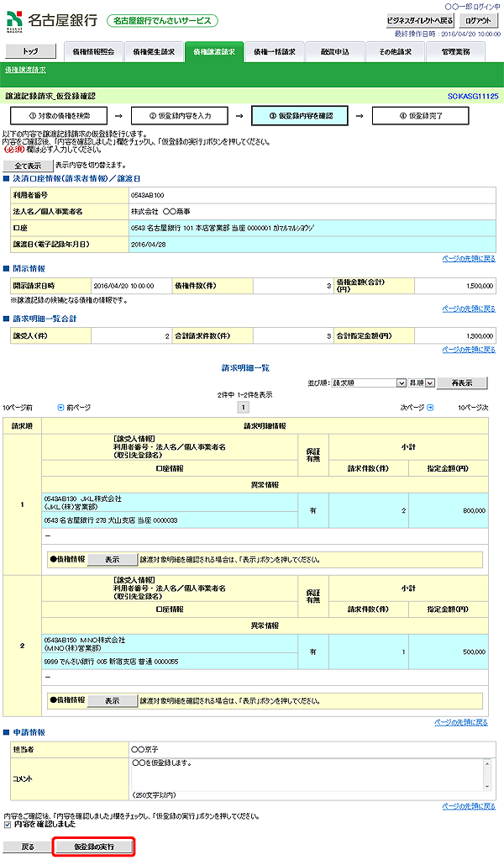Open the 昇順 sort order dropdown

pyautogui.click(x=422, y=383)
